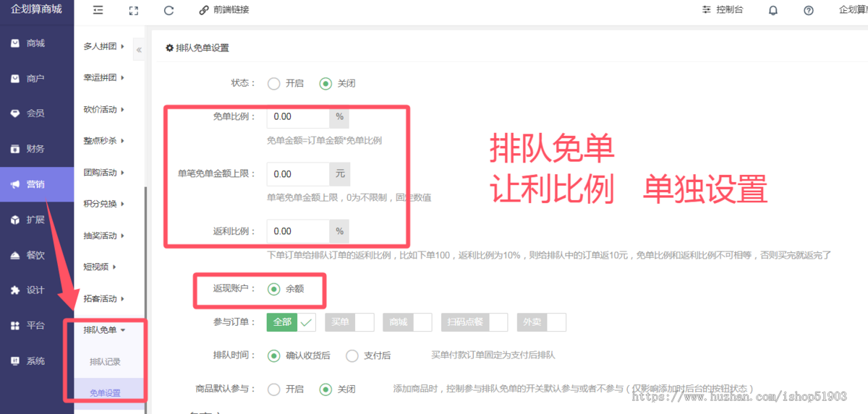Screen dimensions: 868x414
Task: Click the 营销 megaphone icon
Action: (x=15, y=184)
